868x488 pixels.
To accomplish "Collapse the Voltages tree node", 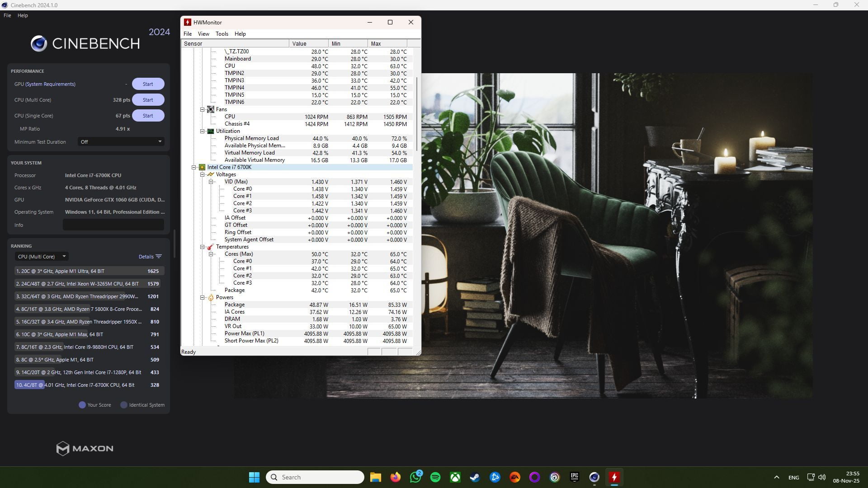I will click(x=203, y=174).
